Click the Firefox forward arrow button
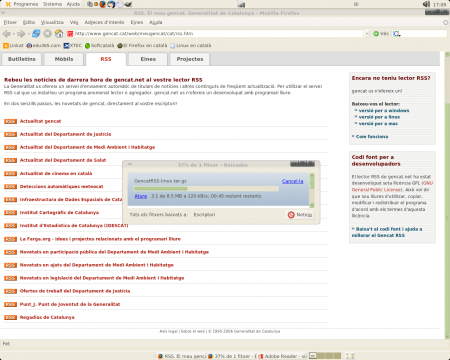 click(21, 34)
